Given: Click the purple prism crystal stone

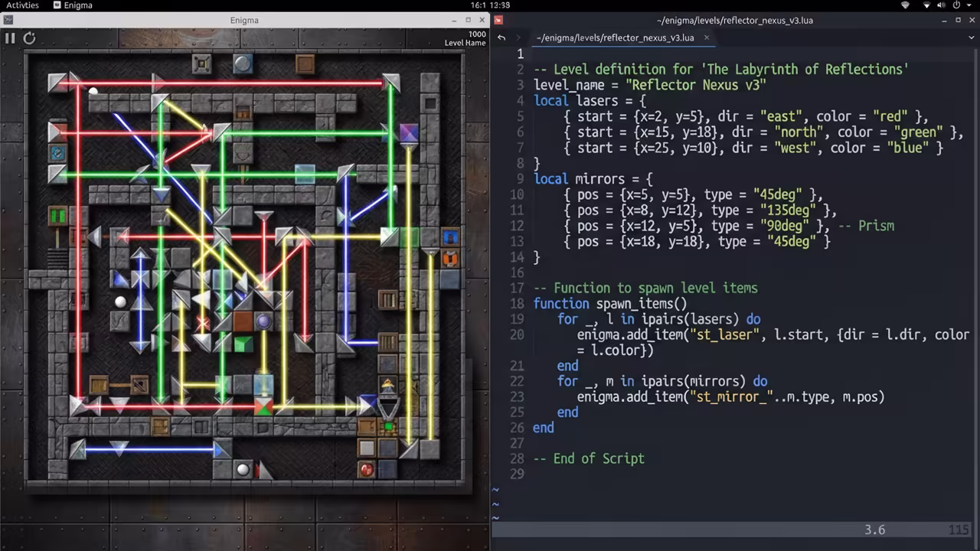Looking at the screenshot, I should [x=409, y=133].
